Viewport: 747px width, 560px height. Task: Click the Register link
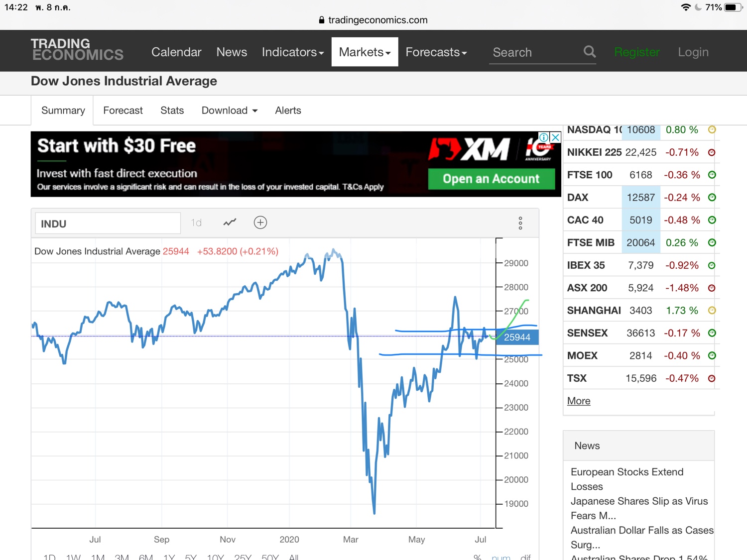(637, 52)
